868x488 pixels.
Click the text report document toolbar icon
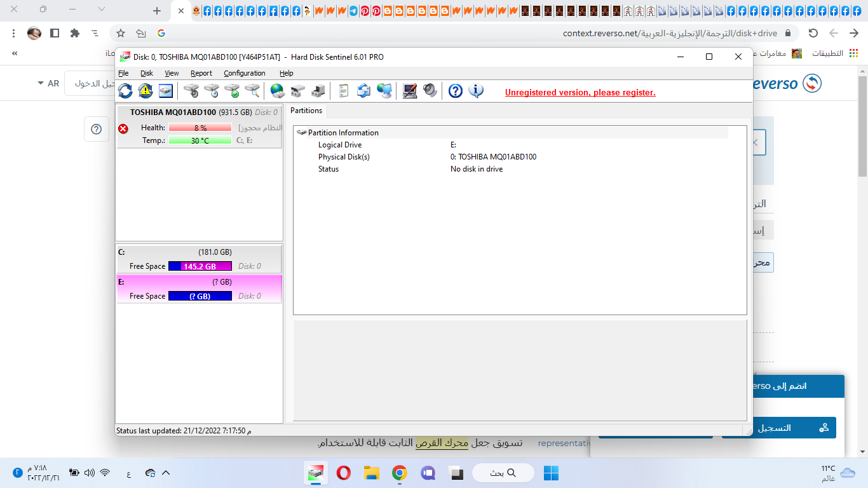pyautogui.click(x=344, y=91)
